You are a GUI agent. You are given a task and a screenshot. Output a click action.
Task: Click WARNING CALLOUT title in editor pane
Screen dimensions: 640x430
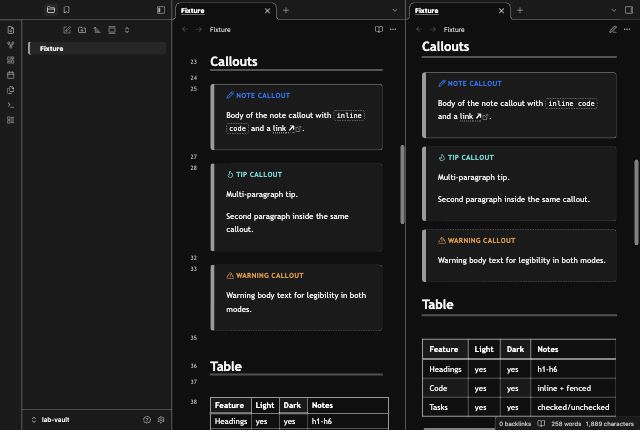tap(270, 276)
